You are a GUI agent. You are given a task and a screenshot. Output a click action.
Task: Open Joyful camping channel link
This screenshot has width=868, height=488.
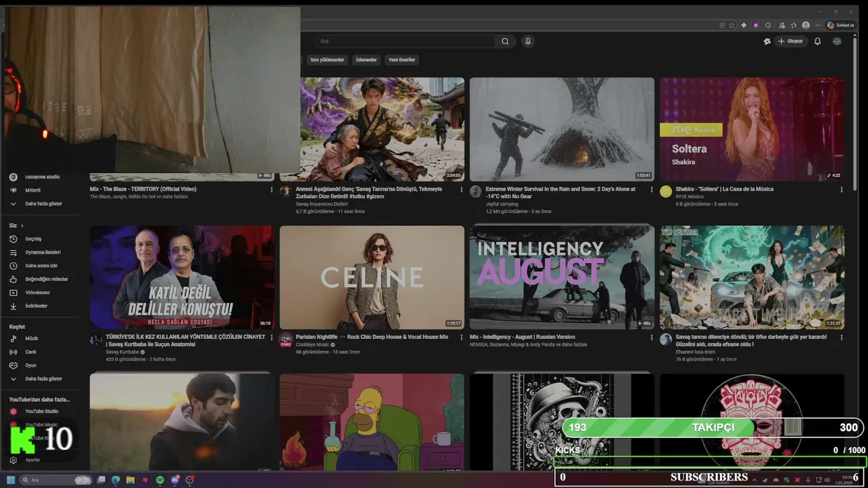pyautogui.click(x=502, y=204)
